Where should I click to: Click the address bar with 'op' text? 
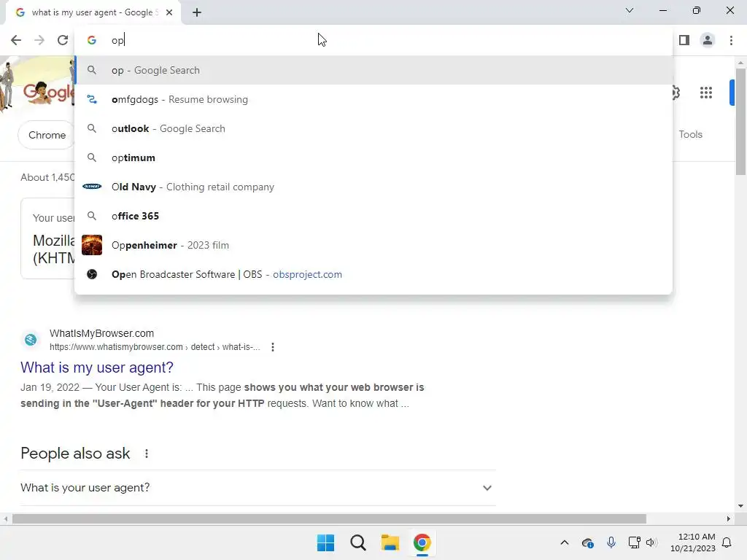pos(373,40)
